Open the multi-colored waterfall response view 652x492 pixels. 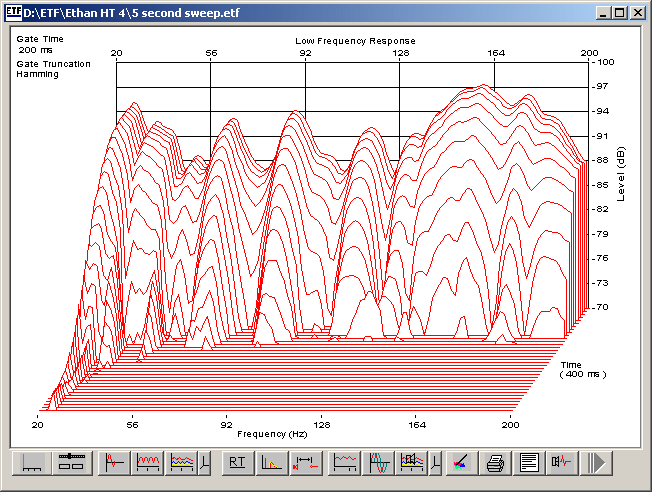pos(182,463)
